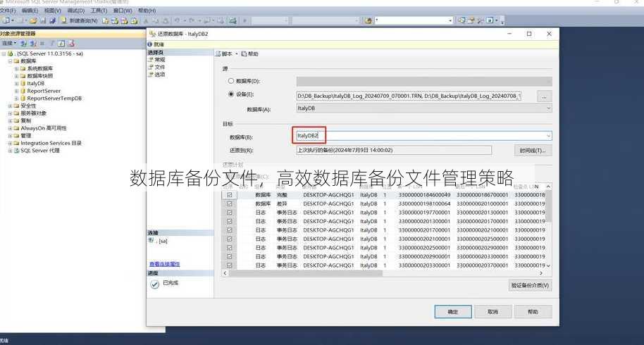Click the last icon in Object Explorer toolbar

[71, 44]
